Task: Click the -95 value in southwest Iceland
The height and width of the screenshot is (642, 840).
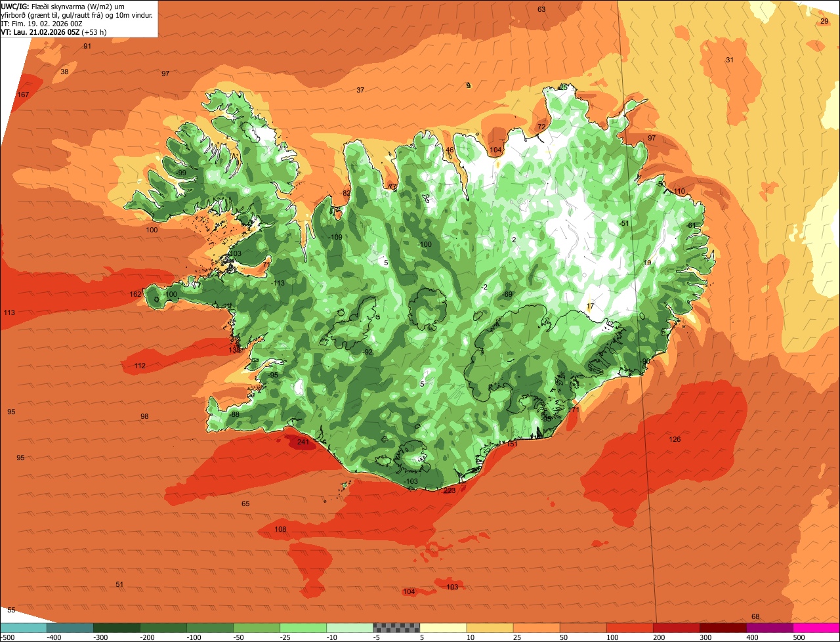Action: click(x=273, y=375)
